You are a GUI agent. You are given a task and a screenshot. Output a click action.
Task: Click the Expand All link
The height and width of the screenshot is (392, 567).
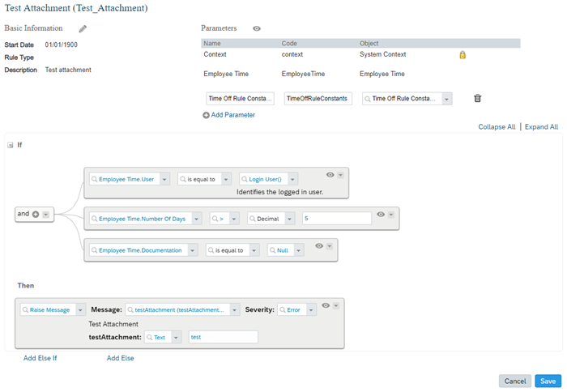pos(541,127)
